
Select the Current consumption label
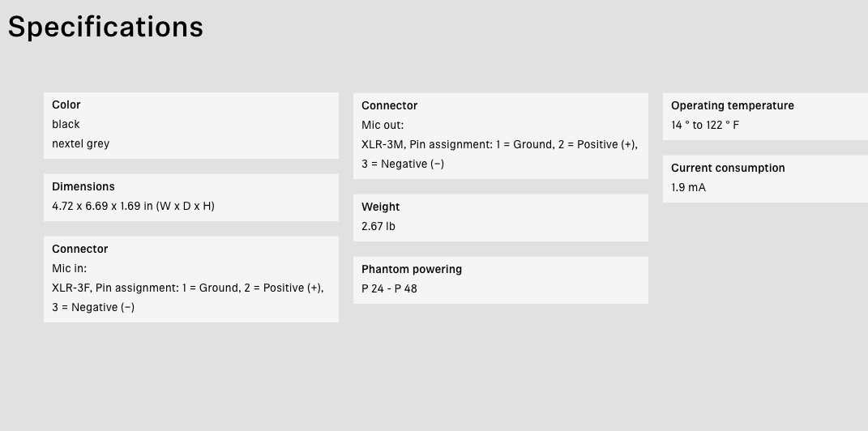pos(728,168)
